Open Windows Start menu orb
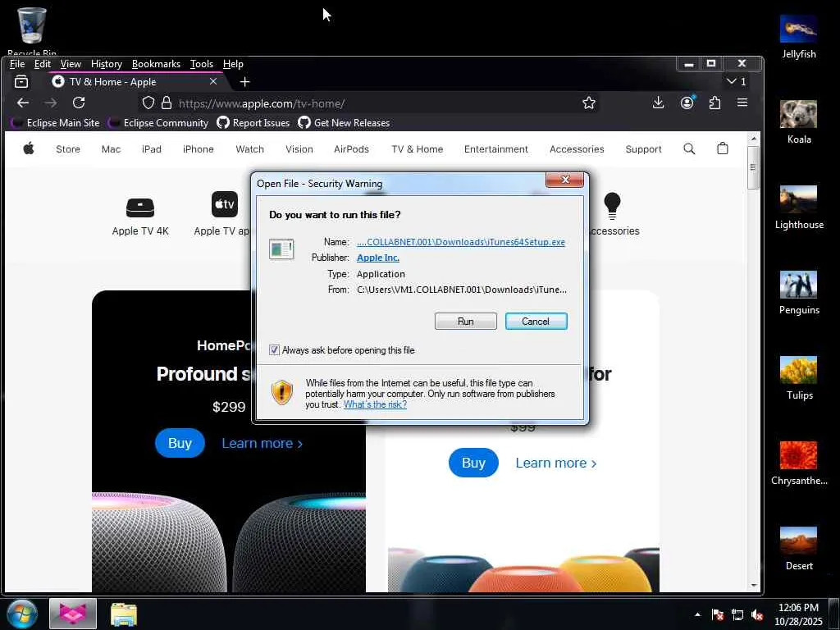 tap(22, 614)
